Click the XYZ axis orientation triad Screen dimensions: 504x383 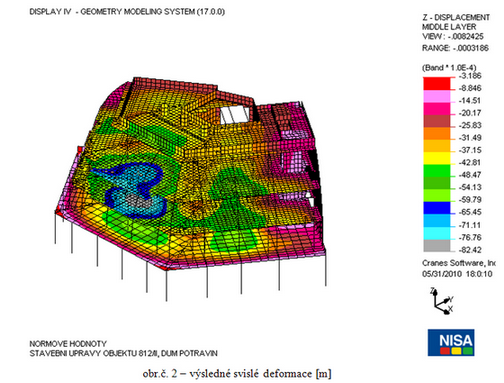441,301
